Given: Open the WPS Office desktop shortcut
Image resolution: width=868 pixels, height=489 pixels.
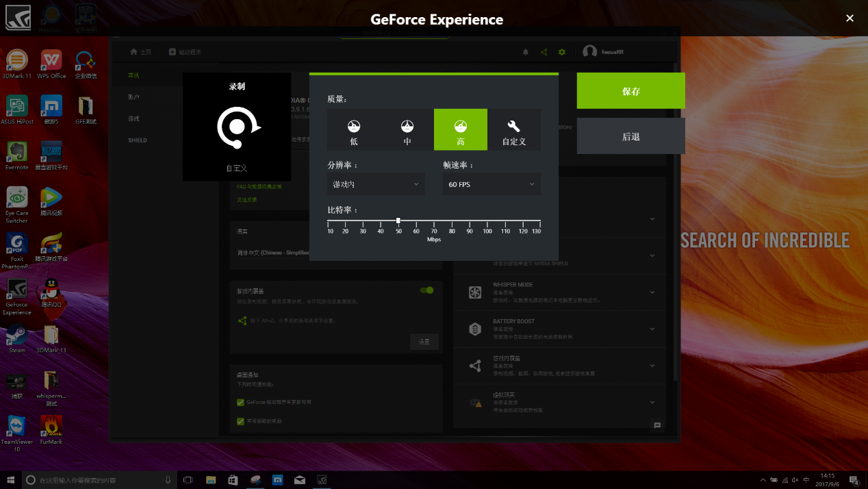Looking at the screenshot, I should 51,65.
